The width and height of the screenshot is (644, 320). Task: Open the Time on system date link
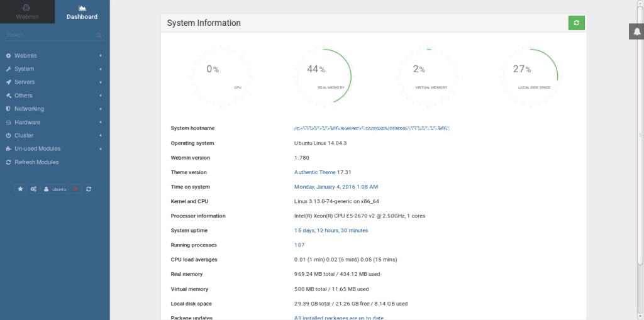point(336,187)
